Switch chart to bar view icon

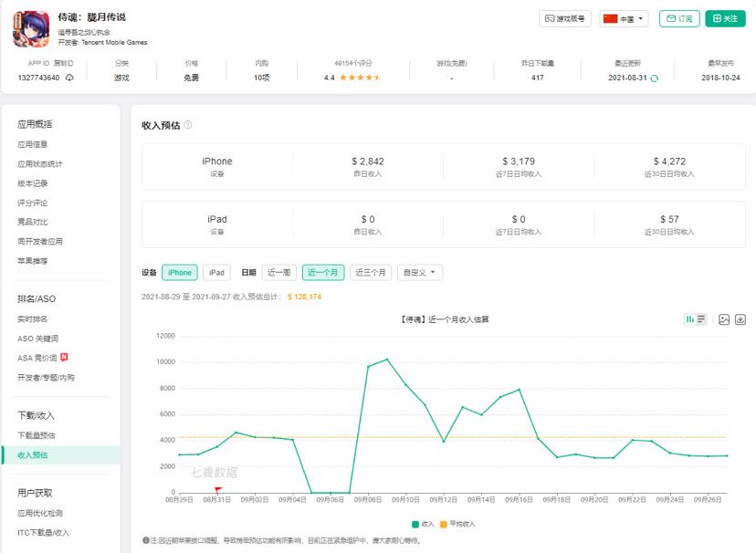(x=690, y=318)
